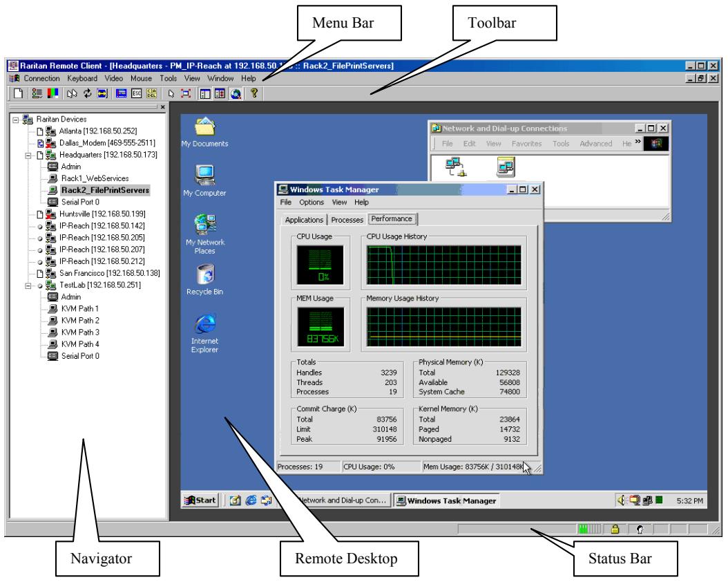Collapse the Headquarters device node
Screen dimensions: 728x582
tap(28, 155)
